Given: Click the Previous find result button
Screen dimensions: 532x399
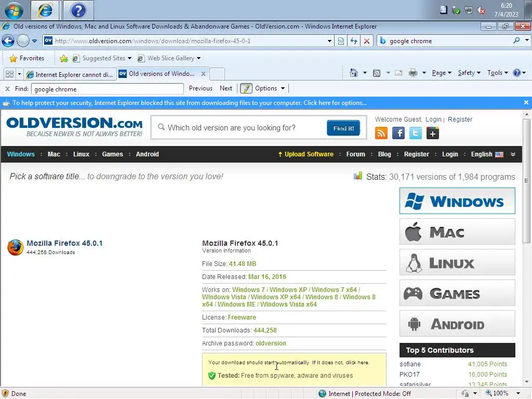Looking at the screenshot, I should [201, 88].
